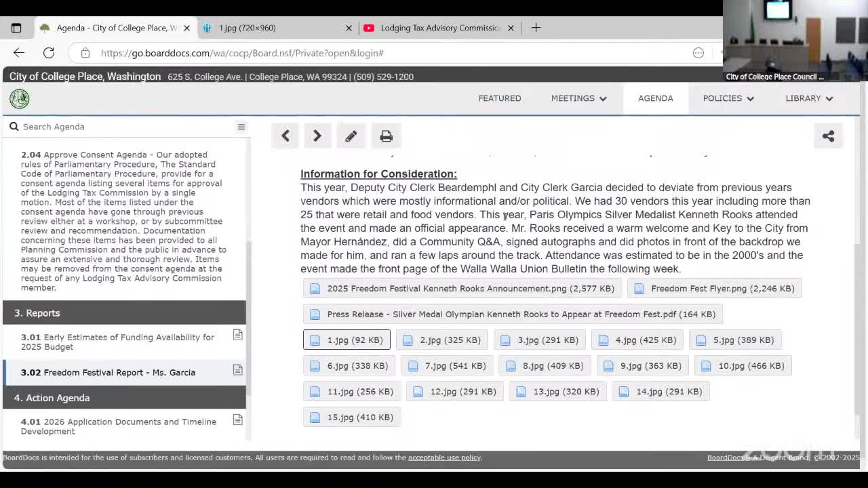The image size is (868, 488).
Task: Click the search magnifier icon
Action: [14, 127]
